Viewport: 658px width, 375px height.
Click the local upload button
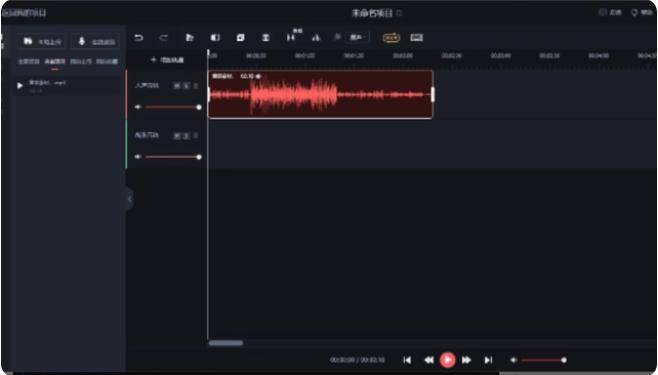point(42,42)
